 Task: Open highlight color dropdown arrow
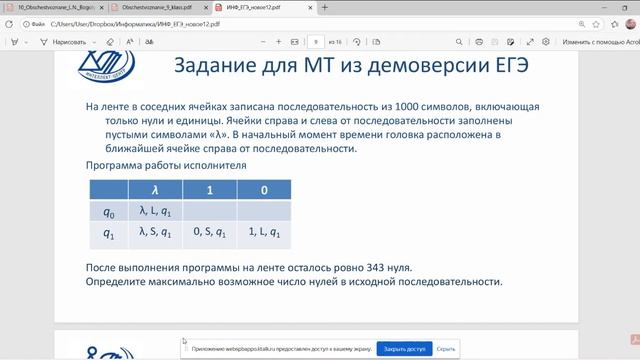click(26, 42)
